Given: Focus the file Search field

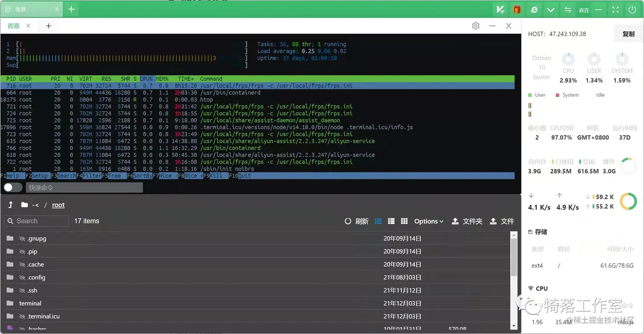Looking at the screenshot, I should (x=37, y=221).
